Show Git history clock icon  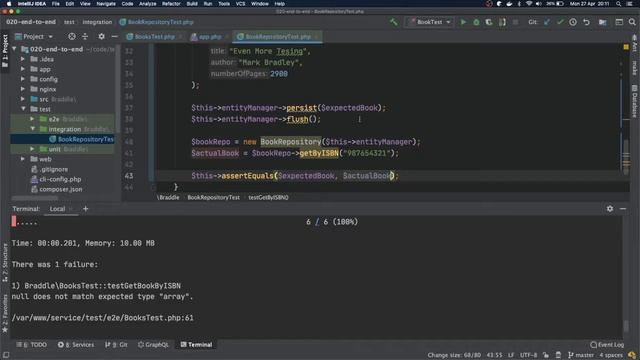pyautogui.click(x=573, y=22)
